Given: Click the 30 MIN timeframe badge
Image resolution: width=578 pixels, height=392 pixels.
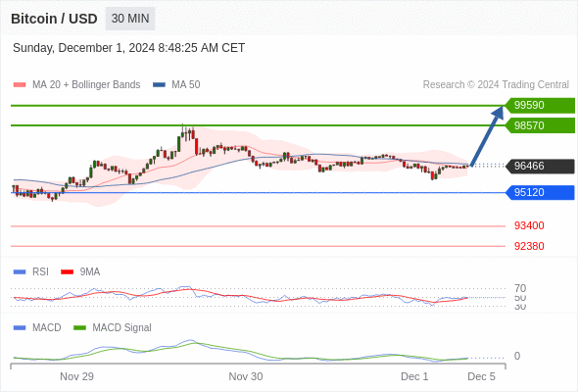Looking at the screenshot, I should tap(130, 19).
